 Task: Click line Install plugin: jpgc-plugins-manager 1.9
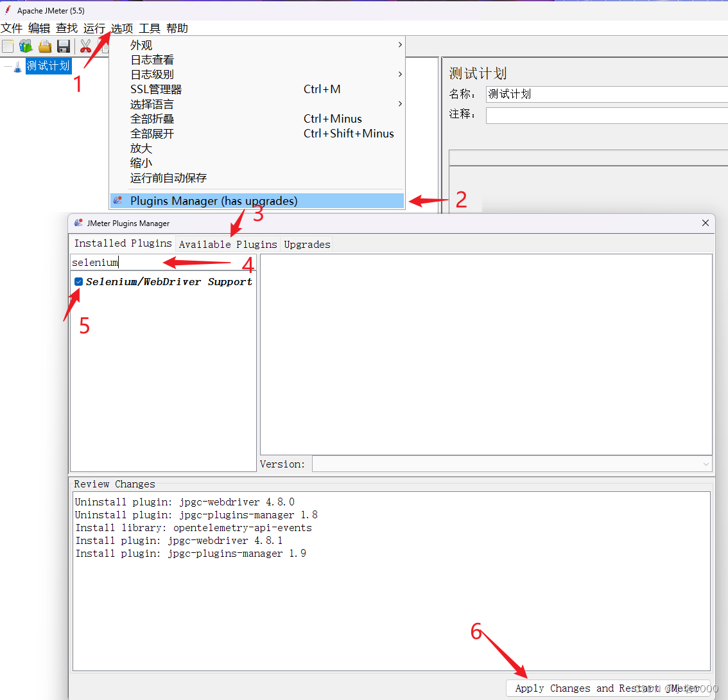pos(191,553)
